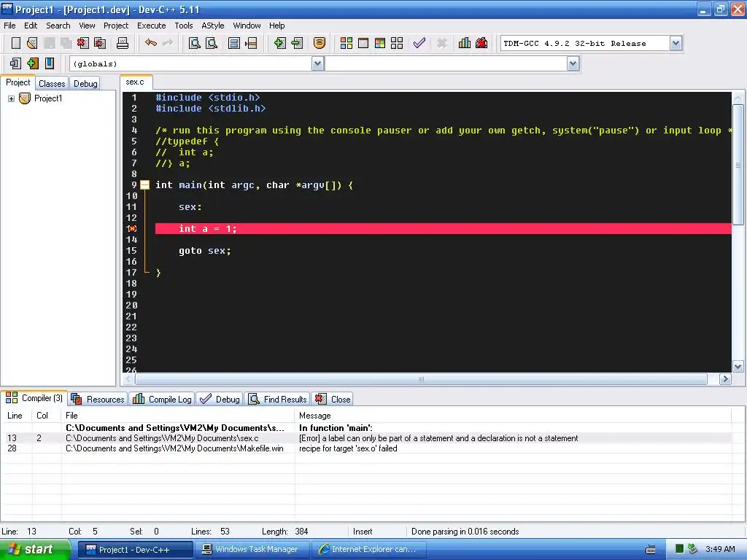Toggle the breakpoint marker on line 13
Screen dimensions: 747x560
[x=133, y=229]
